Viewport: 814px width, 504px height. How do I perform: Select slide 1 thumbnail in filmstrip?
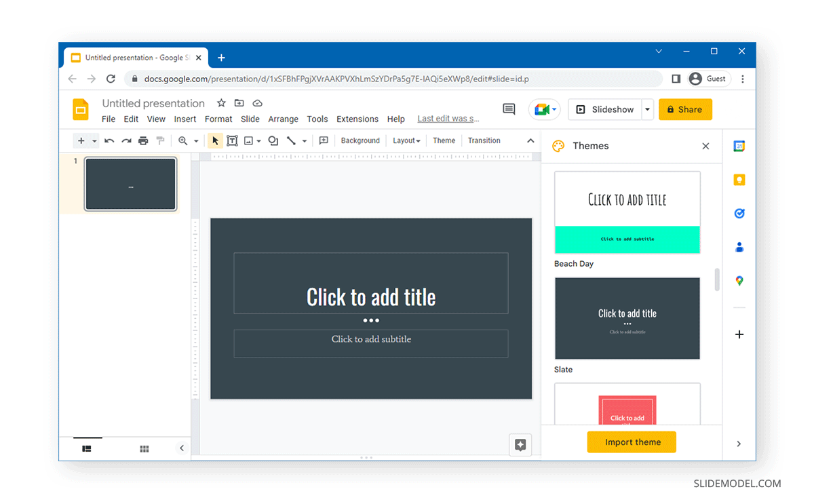click(131, 185)
